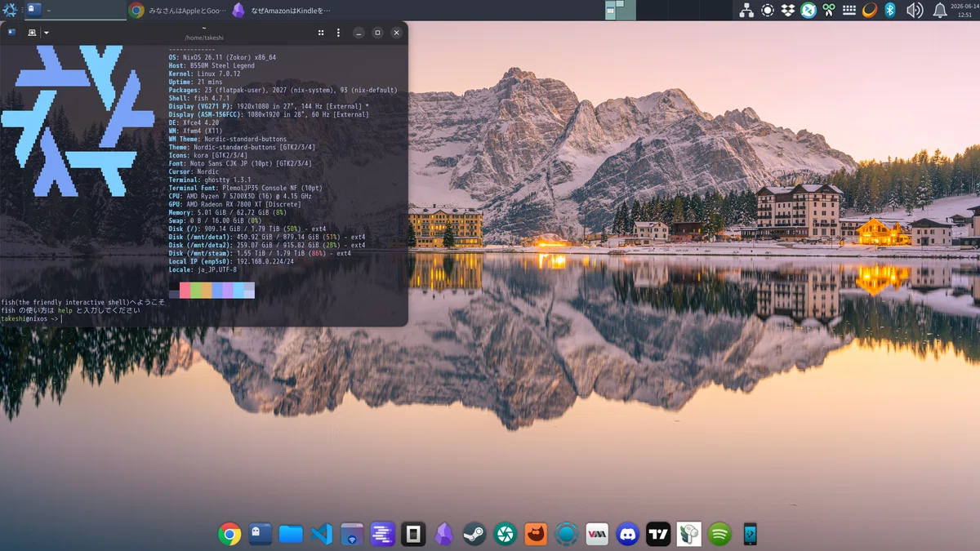Click the 'OS: NixOS 26.11 (Zokor) x86_64' line

tap(222, 57)
